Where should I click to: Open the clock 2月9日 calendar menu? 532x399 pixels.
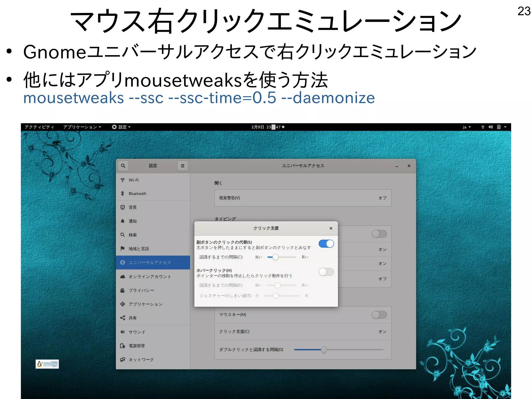click(x=268, y=127)
